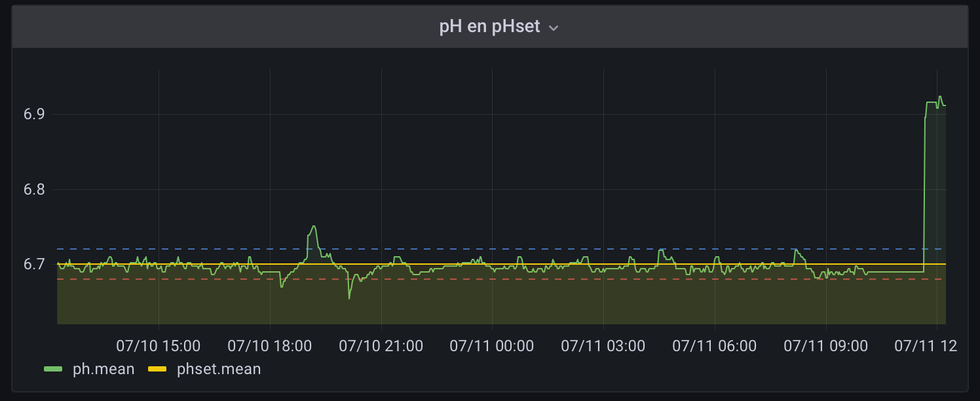
Task: Open the green ph.mean legend color swatch
Action: [x=53, y=370]
